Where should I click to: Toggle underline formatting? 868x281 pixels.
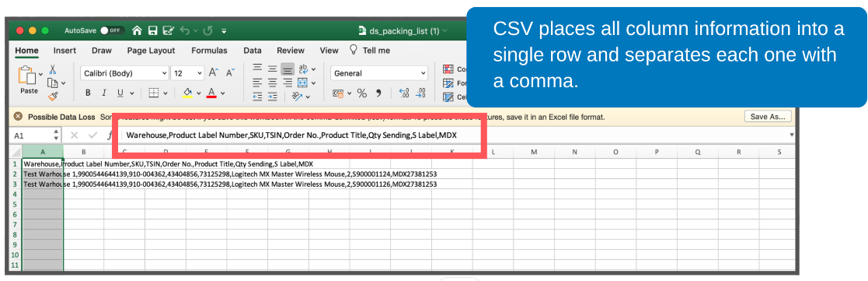coord(120,93)
